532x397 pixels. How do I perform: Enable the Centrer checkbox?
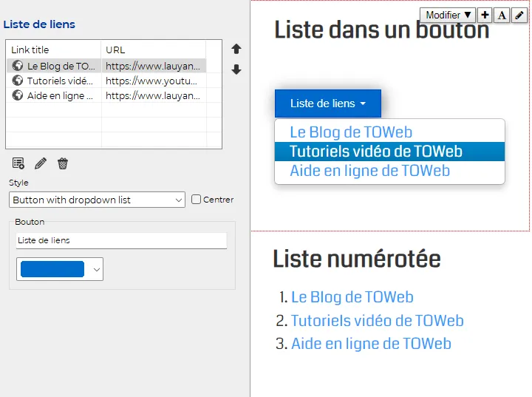tap(196, 200)
